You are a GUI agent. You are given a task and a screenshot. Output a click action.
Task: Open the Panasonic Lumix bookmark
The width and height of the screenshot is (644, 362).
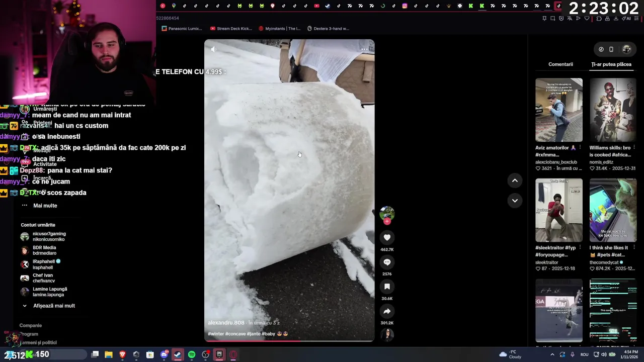point(182,29)
